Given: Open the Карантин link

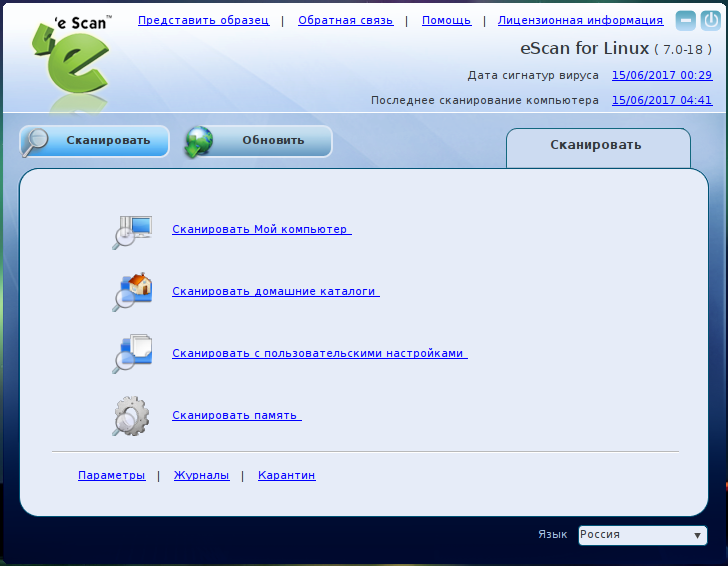Looking at the screenshot, I should 286,475.
